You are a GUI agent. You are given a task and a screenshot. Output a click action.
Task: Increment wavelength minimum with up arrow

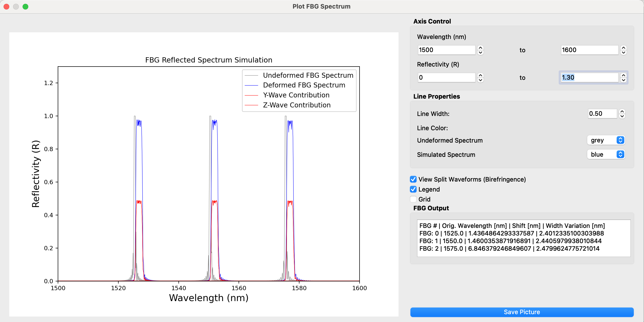(480, 48)
